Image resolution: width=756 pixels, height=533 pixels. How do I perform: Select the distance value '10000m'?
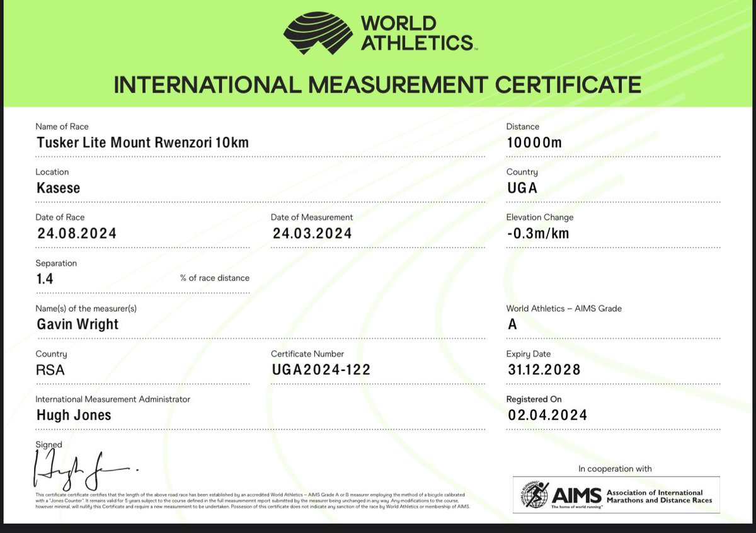[x=534, y=142]
